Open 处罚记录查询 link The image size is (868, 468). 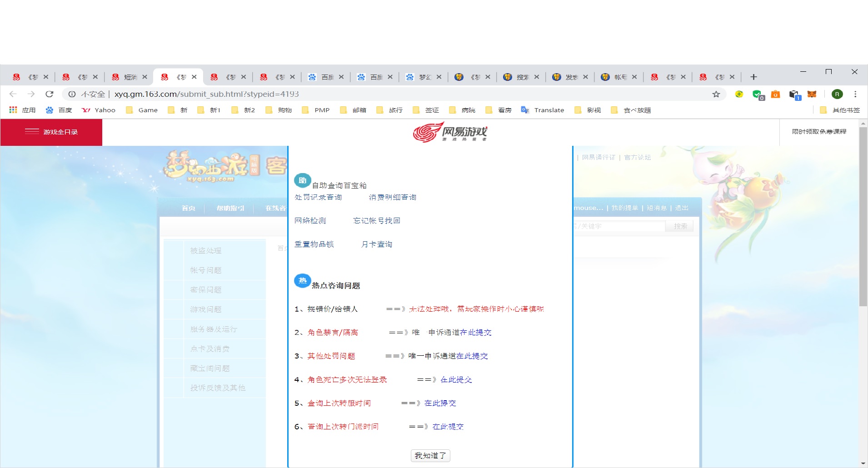click(318, 197)
